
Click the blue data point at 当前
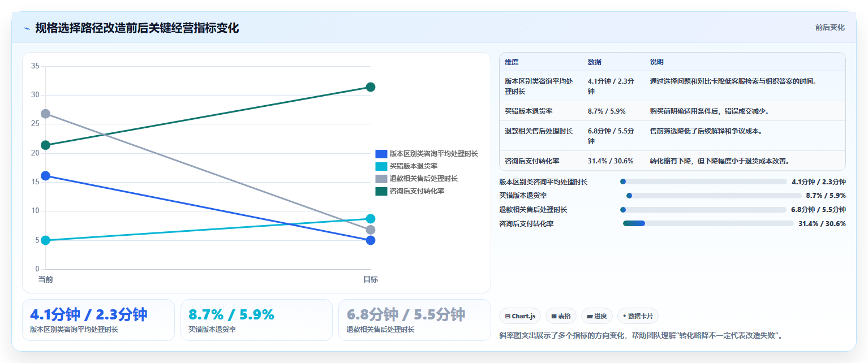45,176
